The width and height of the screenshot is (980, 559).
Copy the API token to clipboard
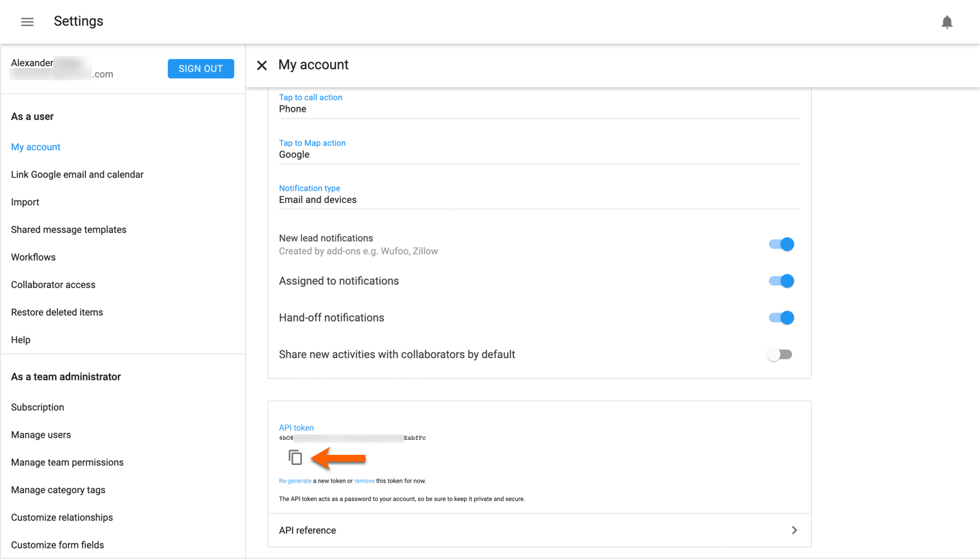[295, 458]
